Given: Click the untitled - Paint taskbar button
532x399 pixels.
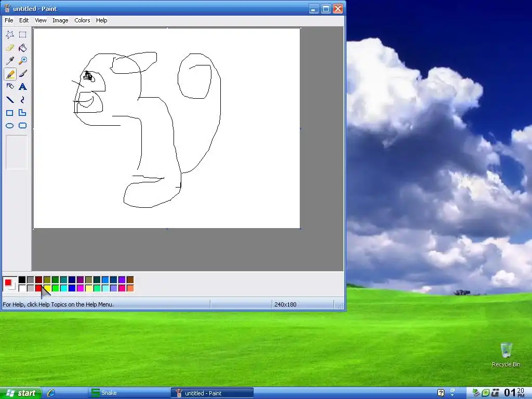Looking at the screenshot, I should coord(212,393).
